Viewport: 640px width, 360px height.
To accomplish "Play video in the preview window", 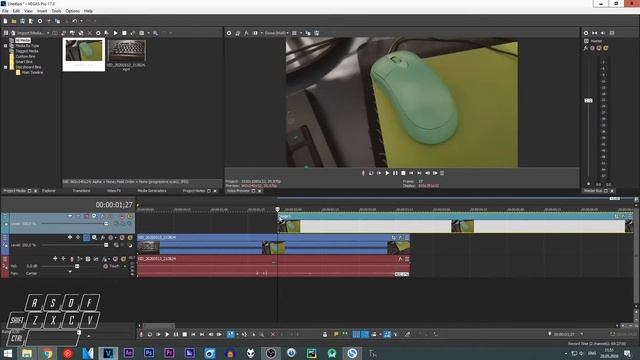I will (x=387, y=173).
